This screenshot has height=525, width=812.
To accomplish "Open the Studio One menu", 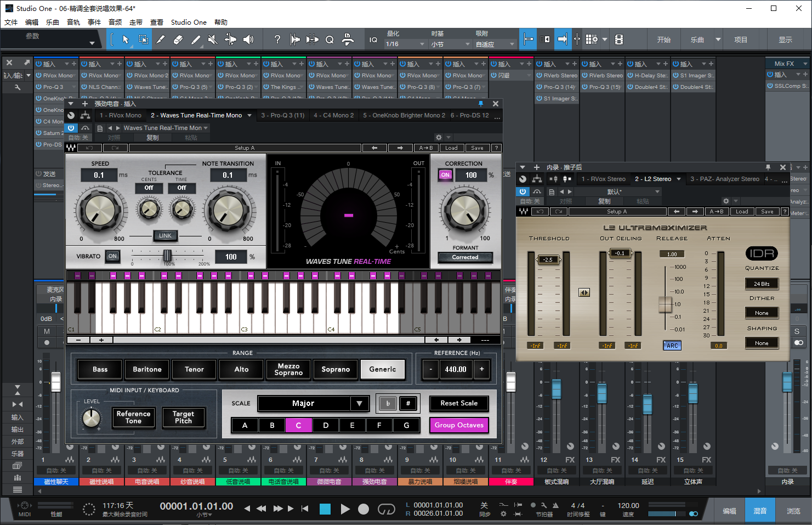I will pos(188,22).
